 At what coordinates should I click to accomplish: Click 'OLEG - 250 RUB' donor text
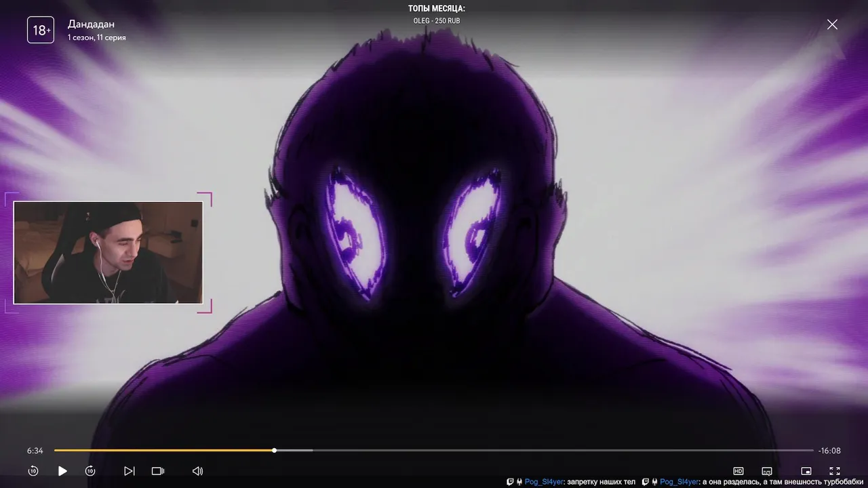pos(437,21)
